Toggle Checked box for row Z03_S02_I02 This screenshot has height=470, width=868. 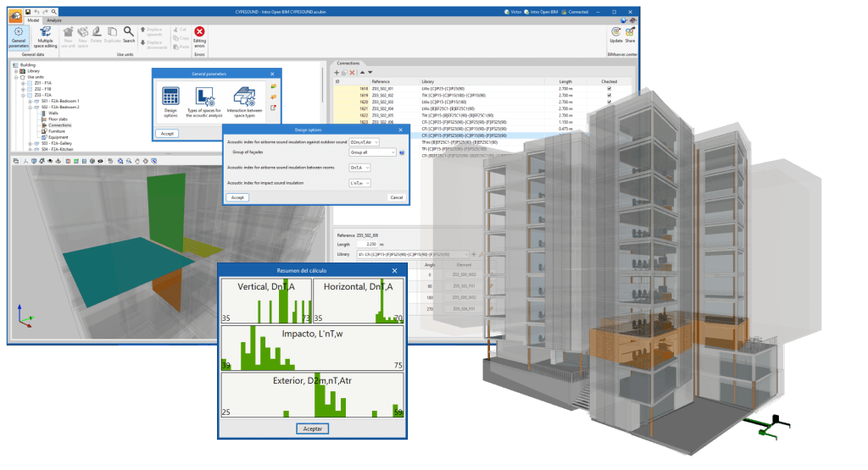click(x=609, y=95)
